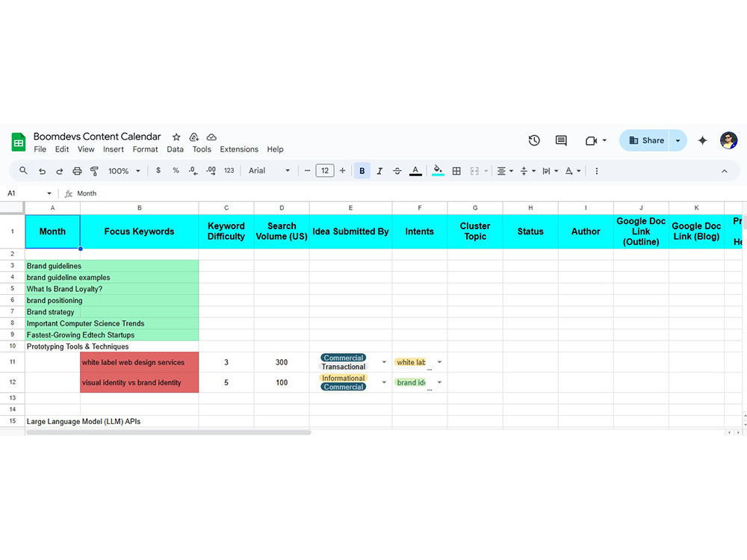Viewport: 747px width, 560px height.
Task: Open the Data menu
Action: coord(175,149)
